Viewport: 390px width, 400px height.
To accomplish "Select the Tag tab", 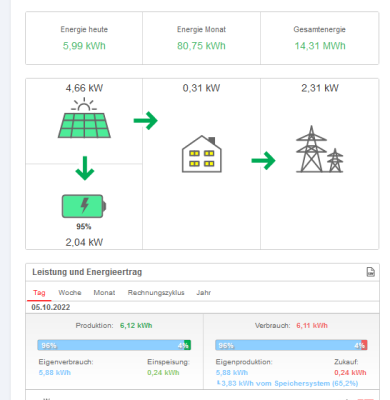I will click(39, 293).
